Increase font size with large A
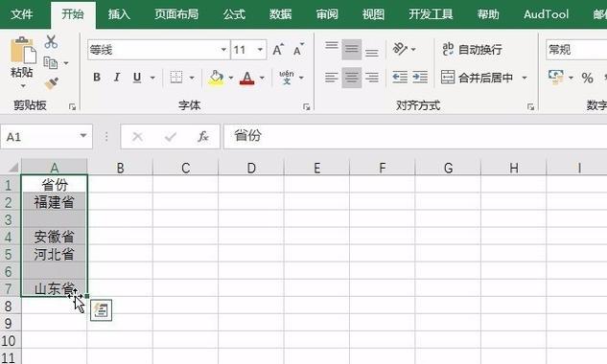The height and width of the screenshot is (364, 607). coord(278,50)
